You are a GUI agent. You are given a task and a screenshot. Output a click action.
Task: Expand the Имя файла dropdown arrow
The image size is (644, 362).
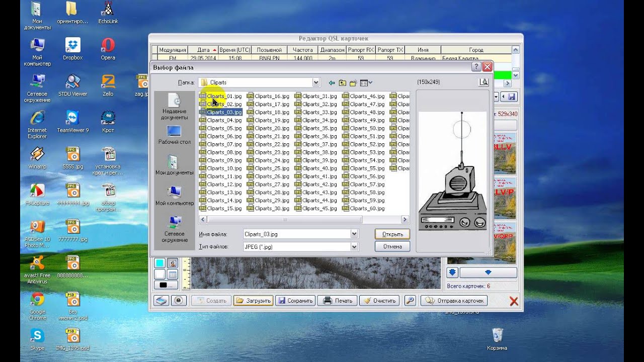[354, 234]
